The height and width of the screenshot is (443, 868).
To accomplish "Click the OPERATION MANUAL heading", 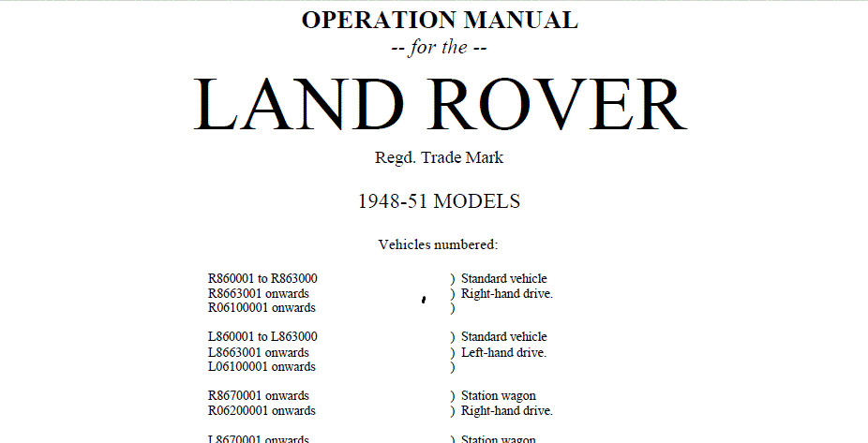I will [440, 20].
